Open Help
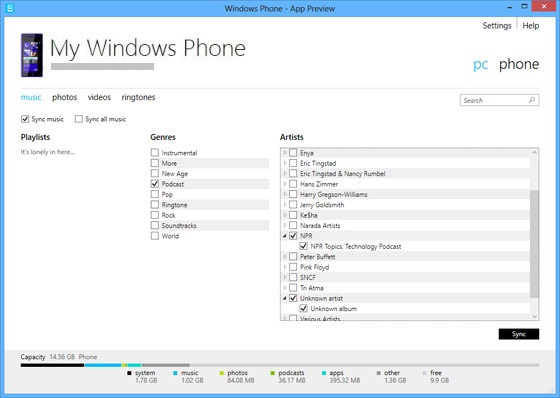 (531, 26)
